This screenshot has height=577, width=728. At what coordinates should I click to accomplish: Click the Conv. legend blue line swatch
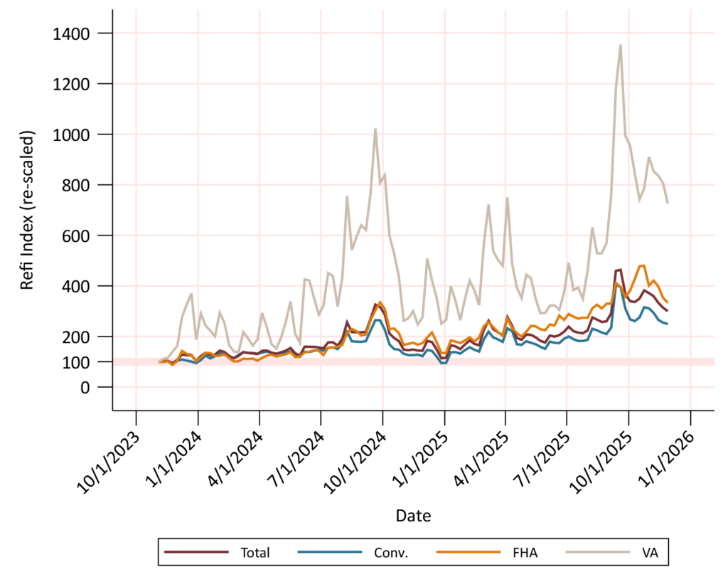[x=324, y=551]
